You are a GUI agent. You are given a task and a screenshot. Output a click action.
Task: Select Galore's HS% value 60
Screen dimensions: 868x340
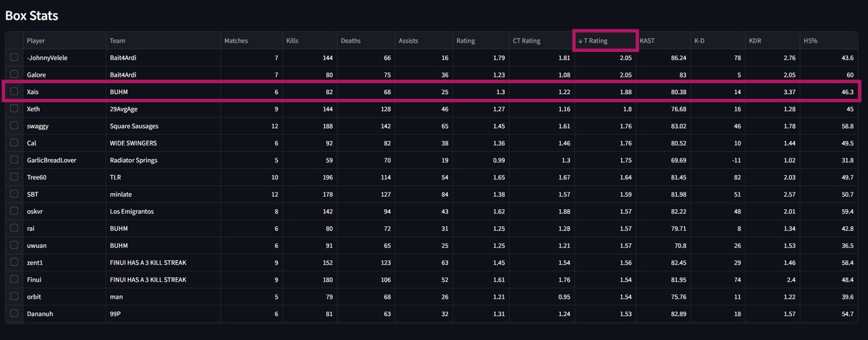click(829, 75)
